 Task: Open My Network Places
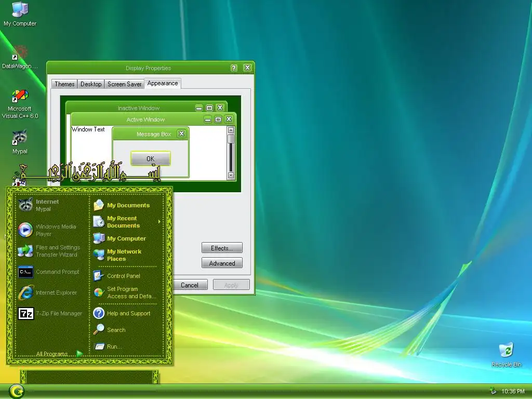coord(127,255)
